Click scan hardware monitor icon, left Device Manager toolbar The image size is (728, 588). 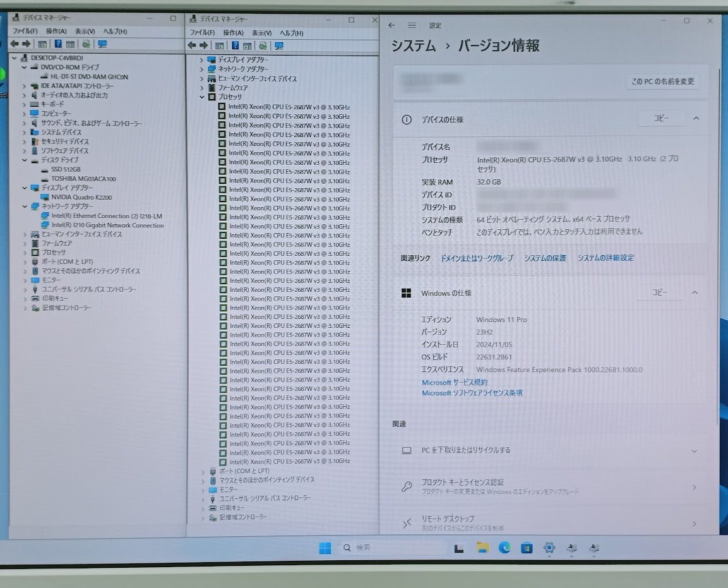click(x=102, y=44)
